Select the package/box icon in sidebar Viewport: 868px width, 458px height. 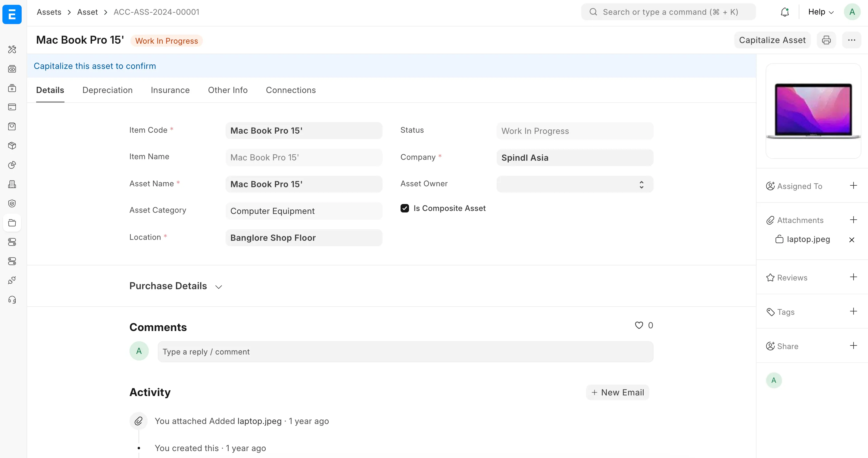12,145
